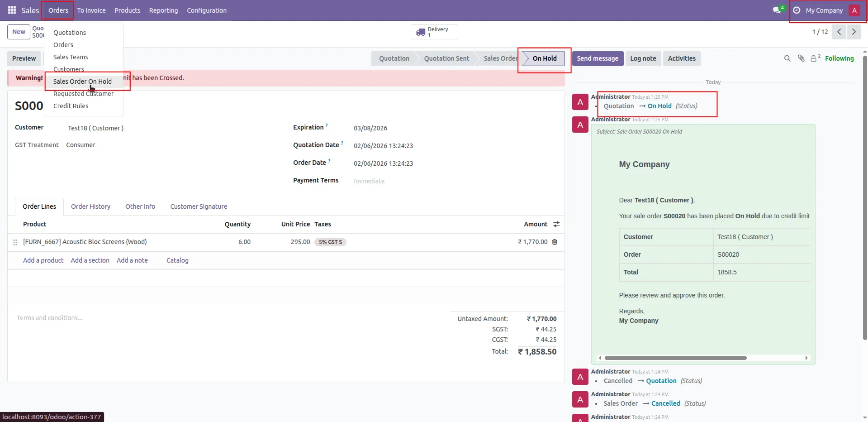
Task: Click the Delivery truck smart button
Action: (434, 32)
